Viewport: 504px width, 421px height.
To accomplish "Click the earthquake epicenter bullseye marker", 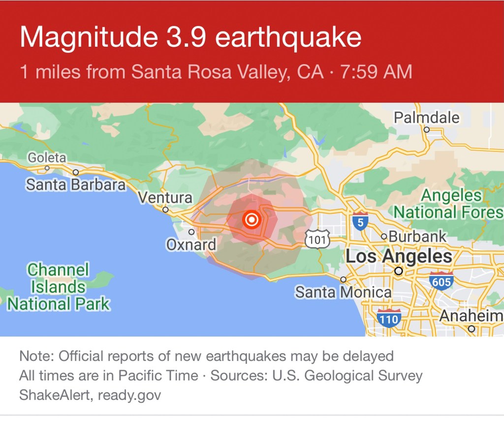I will pos(252,220).
